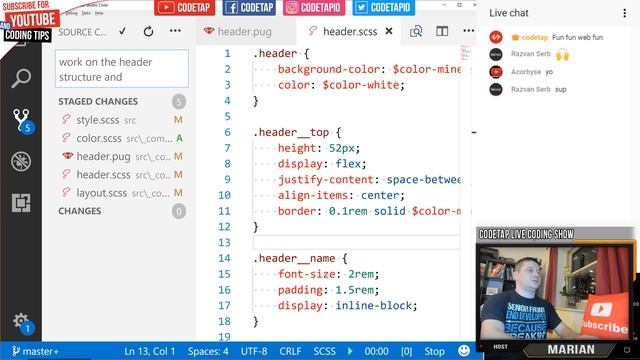Click Ln 13, Col 1 status entry
This screenshot has height=360, width=640.
(x=149, y=351)
